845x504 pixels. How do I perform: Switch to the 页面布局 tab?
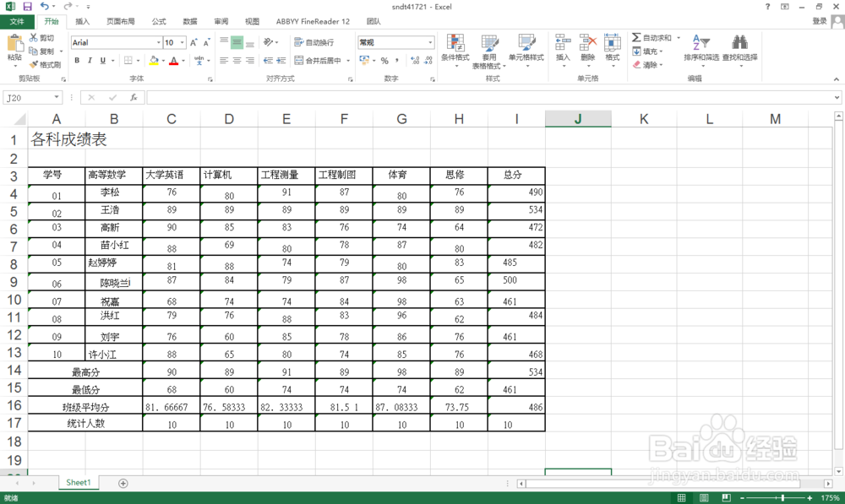(121, 22)
